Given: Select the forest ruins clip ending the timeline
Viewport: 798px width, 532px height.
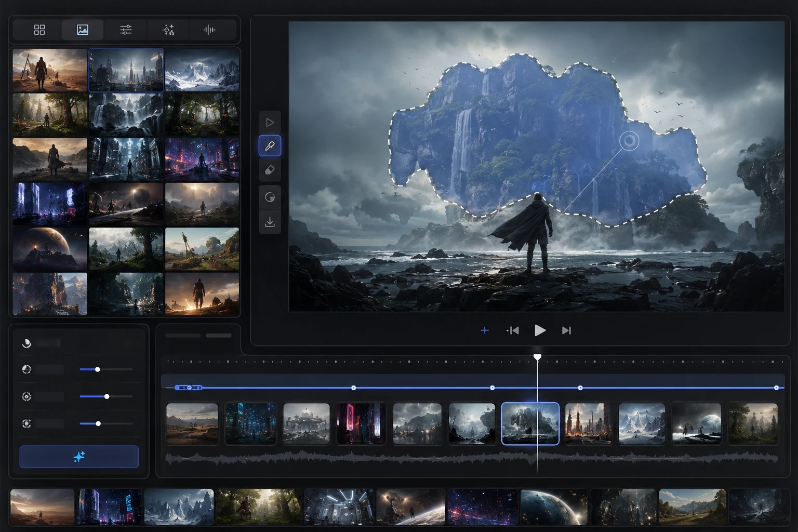Looking at the screenshot, I should tap(753, 423).
